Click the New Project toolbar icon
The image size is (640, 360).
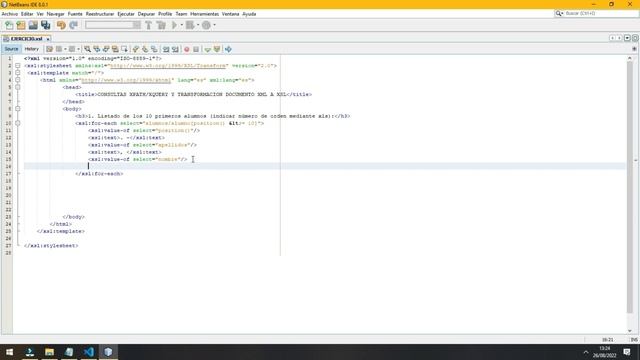pyautogui.click(x=21, y=25)
